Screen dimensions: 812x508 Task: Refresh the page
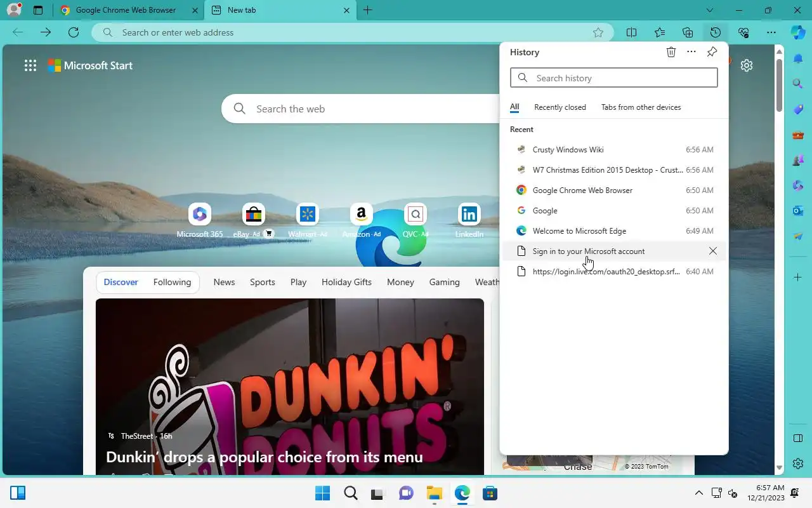(74, 32)
